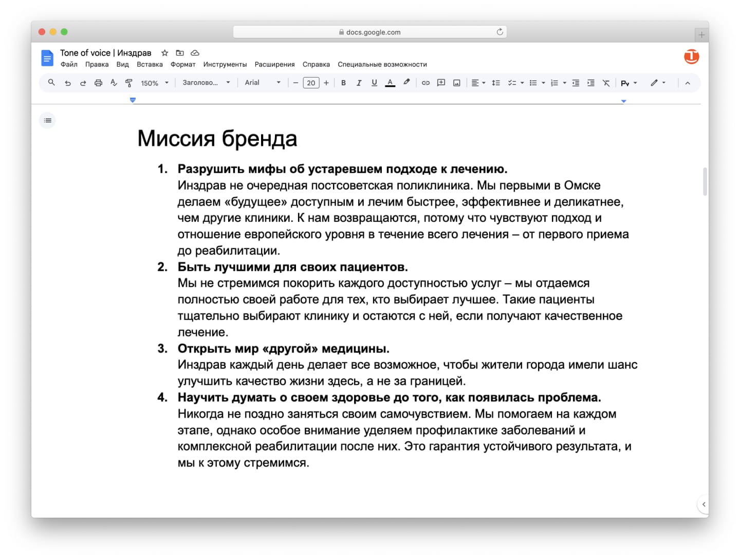Image resolution: width=740 pixels, height=560 pixels.
Task: Toggle bold formatting
Action: [x=343, y=83]
